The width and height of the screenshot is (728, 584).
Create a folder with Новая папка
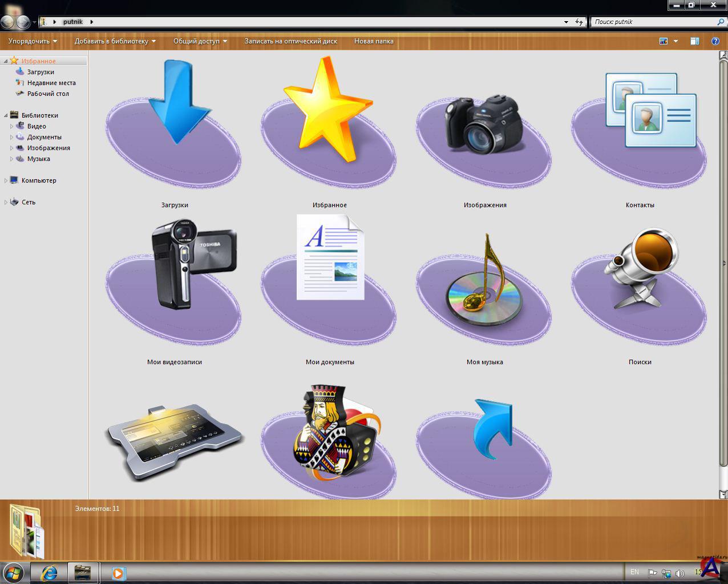(x=373, y=41)
